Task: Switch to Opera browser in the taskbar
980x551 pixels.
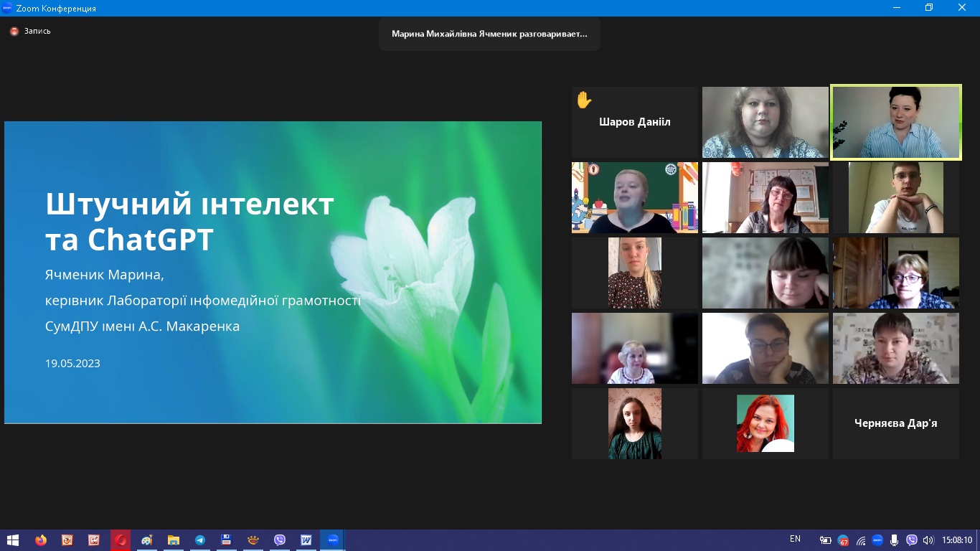Action: 121,540
